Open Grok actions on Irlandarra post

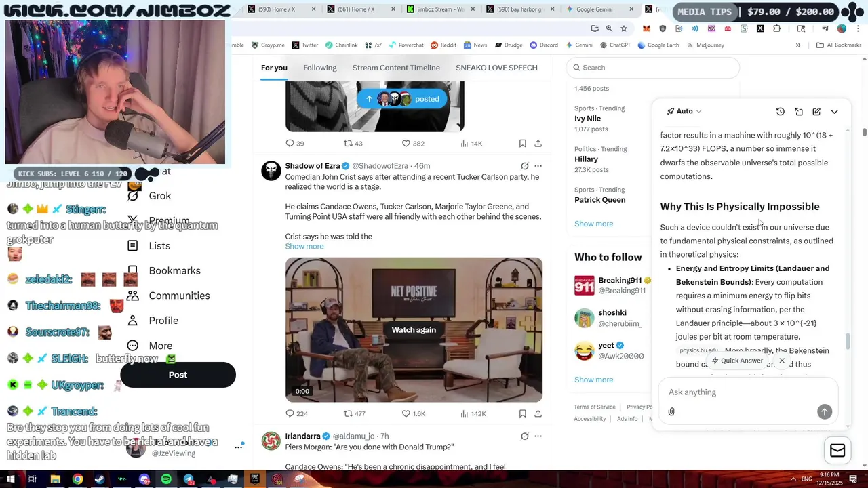524,436
